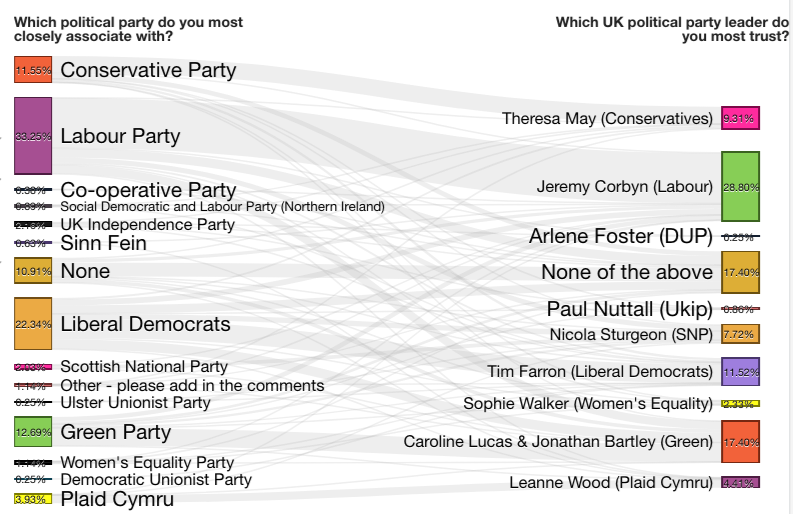Viewport: 793px width, 514px height.
Task: Select the Arlene Foster (DUP) label
Action: pos(621,236)
